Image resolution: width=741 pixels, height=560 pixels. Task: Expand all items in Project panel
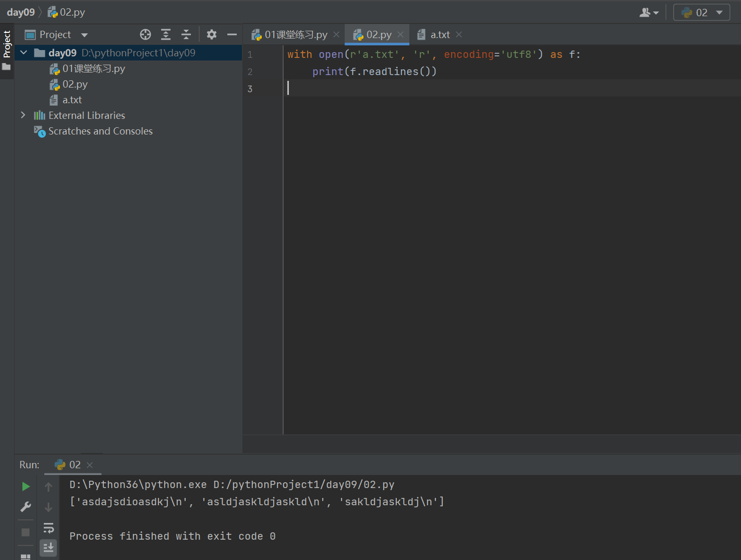click(x=166, y=34)
